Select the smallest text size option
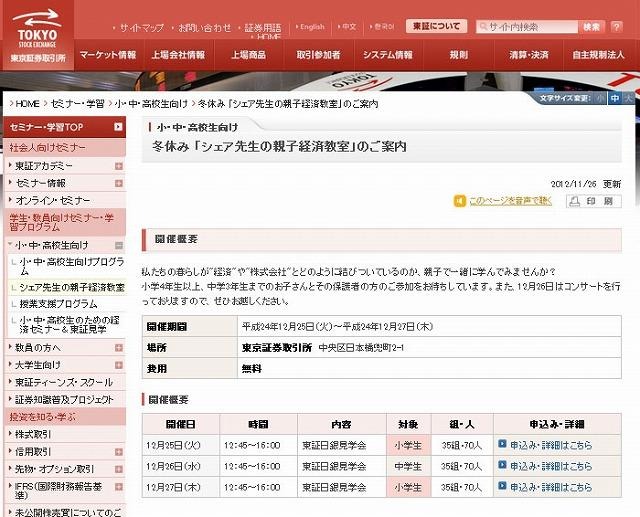The height and width of the screenshot is (517, 640). click(601, 99)
